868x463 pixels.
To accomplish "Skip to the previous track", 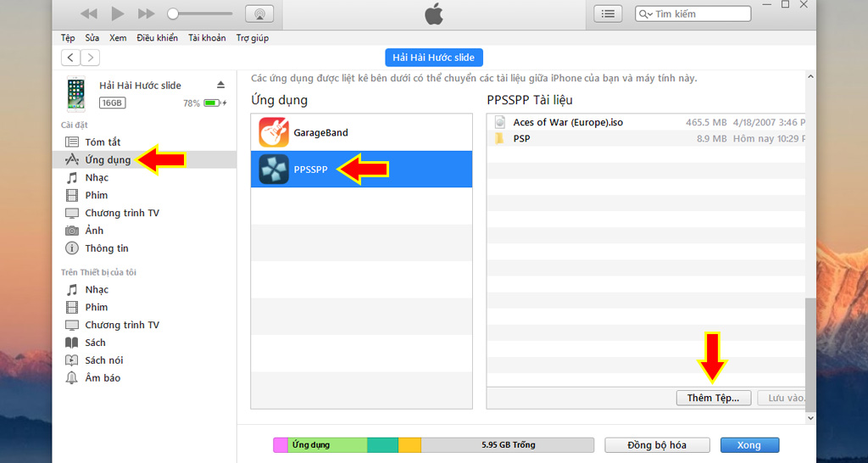I will pos(89,14).
